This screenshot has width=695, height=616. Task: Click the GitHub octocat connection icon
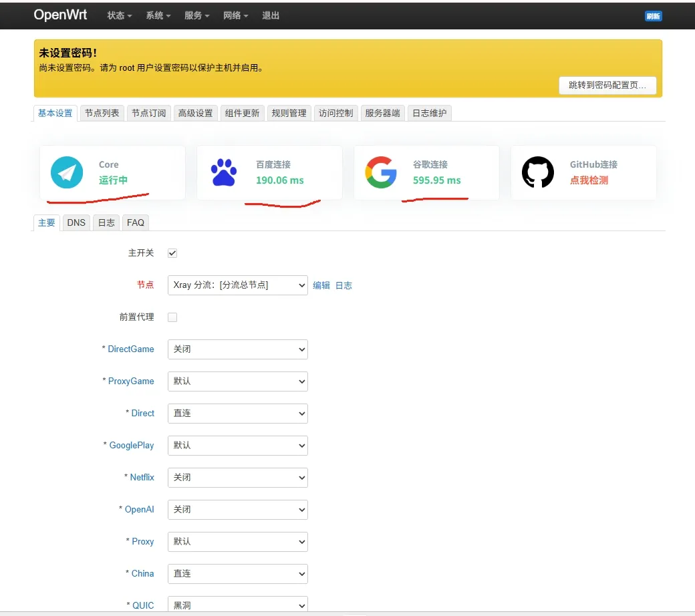pyautogui.click(x=538, y=172)
